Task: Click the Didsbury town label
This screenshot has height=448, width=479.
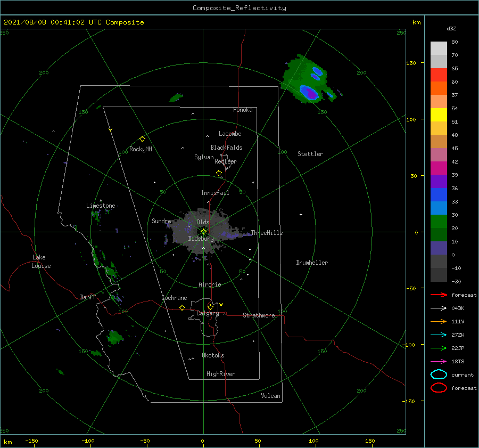Action: click(201, 239)
